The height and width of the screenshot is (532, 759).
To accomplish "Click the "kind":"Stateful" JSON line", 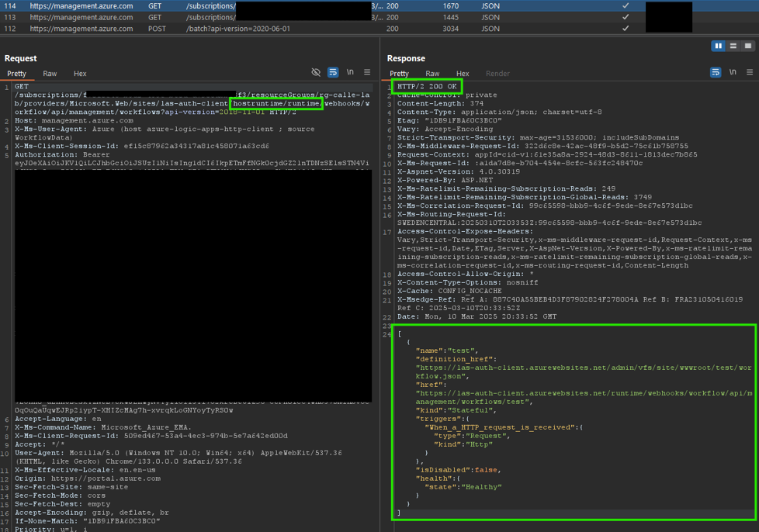I will [456, 410].
